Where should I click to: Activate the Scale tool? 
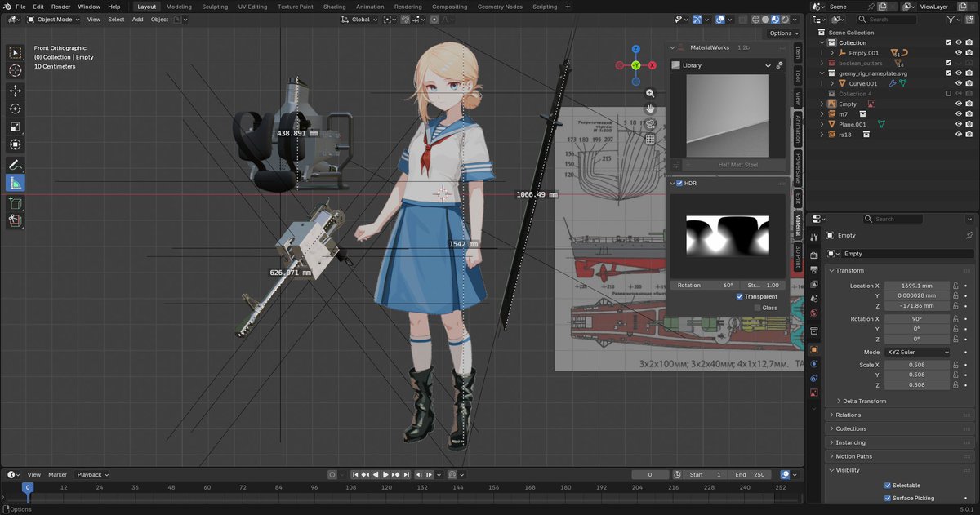point(16,127)
